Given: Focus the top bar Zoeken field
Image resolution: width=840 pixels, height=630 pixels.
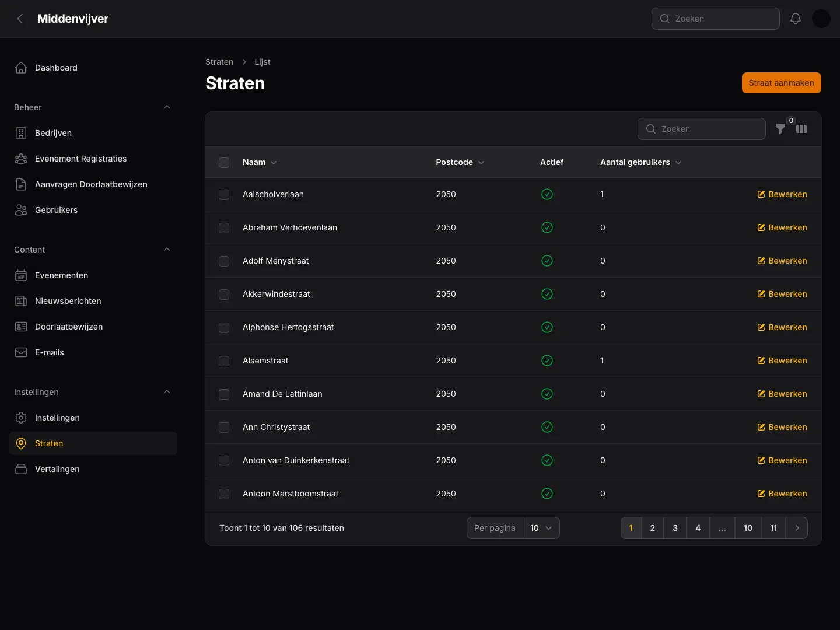Looking at the screenshot, I should [x=716, y=19].
